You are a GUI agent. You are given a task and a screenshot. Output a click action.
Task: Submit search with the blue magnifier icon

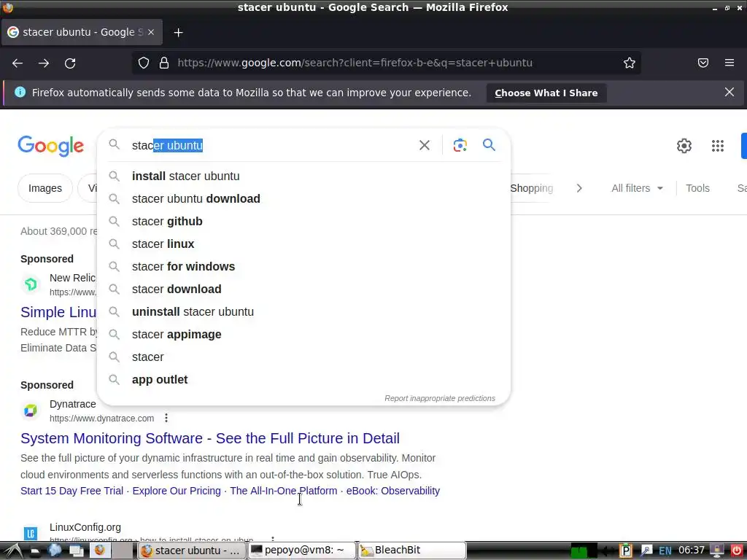pos(489,145)
